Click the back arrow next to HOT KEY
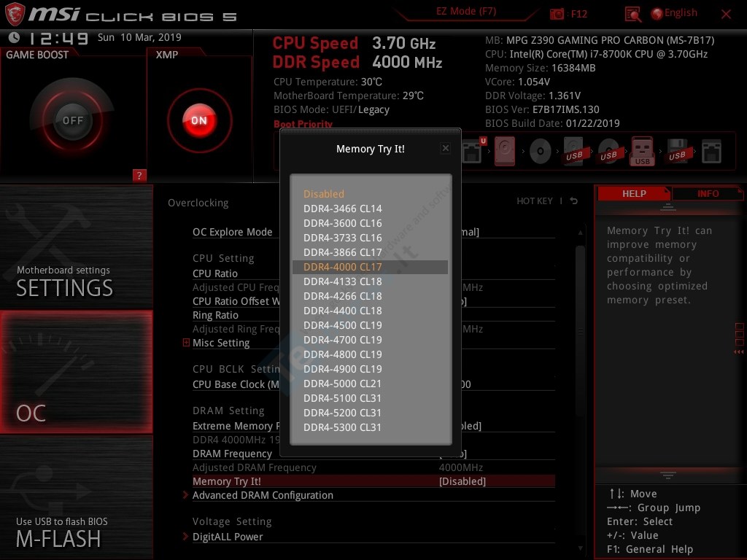Viewport: 747px width, 560px height. (x=574, y=201)
